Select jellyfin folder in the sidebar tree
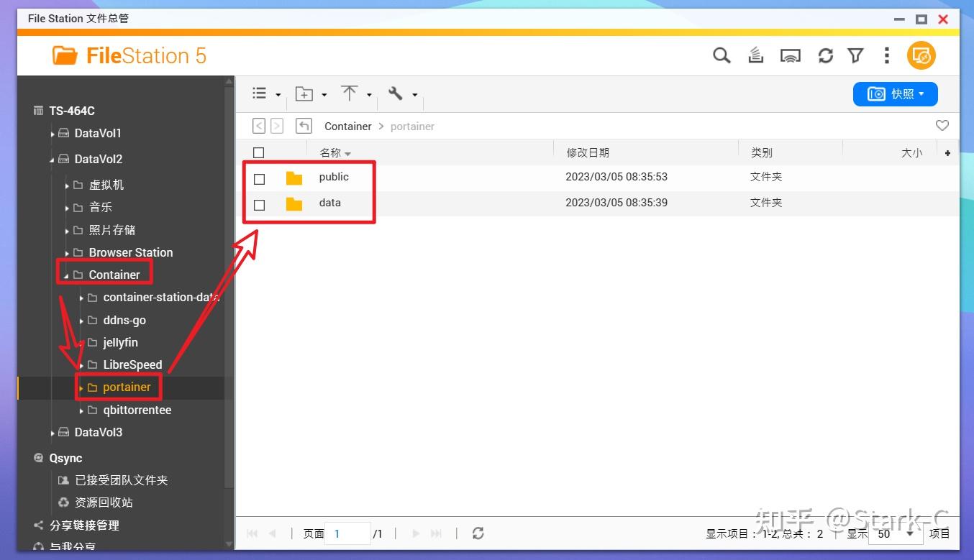This screenshot has height=560, width=974. pyautogui.click(x=120, y=342)
